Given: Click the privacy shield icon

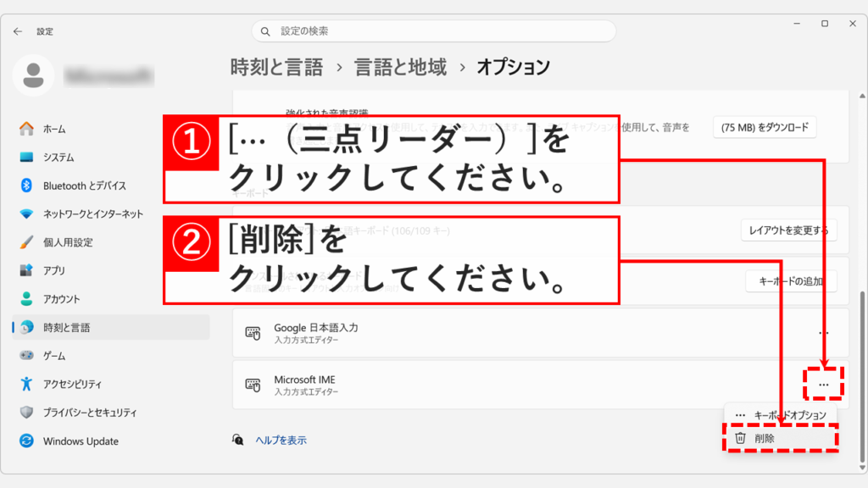Looking at the screenshot, I should [26, 413].
